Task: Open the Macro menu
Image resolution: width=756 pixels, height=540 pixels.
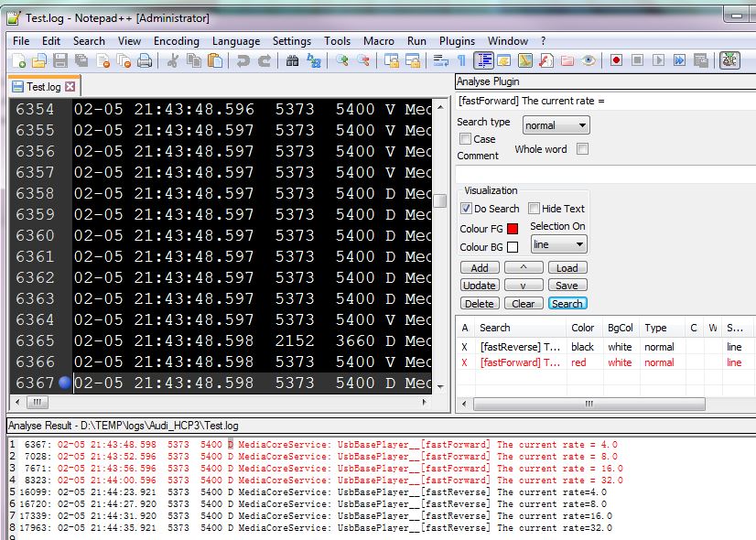Action: click(379, 40)
